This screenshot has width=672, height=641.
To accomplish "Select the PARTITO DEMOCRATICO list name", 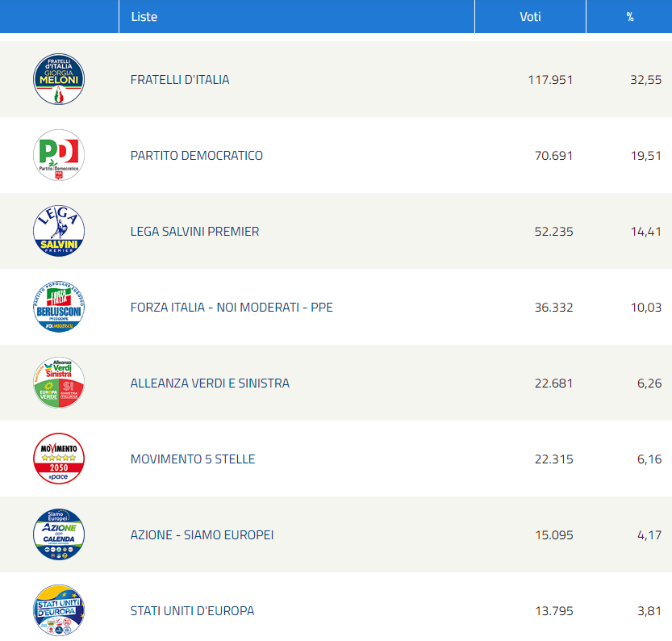I will pyautogui.click(x=197, y=156).
